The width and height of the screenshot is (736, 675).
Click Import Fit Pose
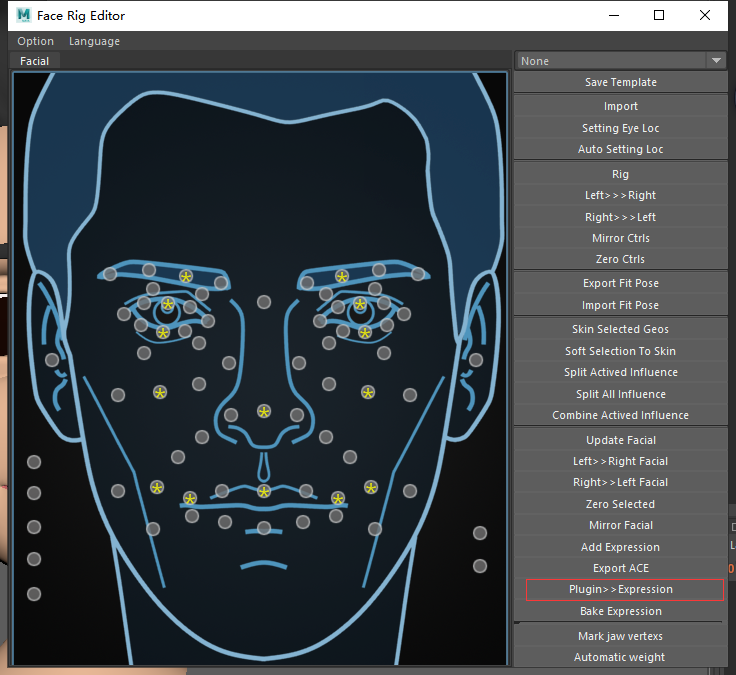pos(621,305)
